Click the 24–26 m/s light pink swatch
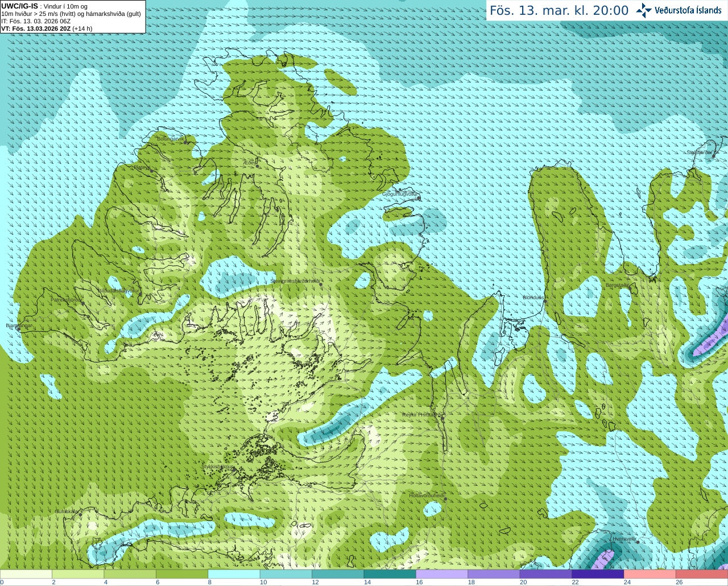 click(650, 574)
